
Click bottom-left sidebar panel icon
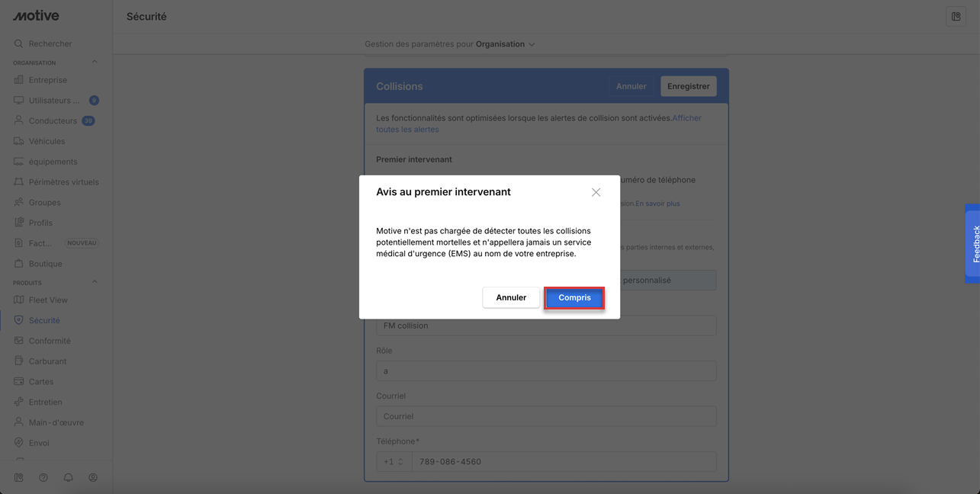(19, 478)
